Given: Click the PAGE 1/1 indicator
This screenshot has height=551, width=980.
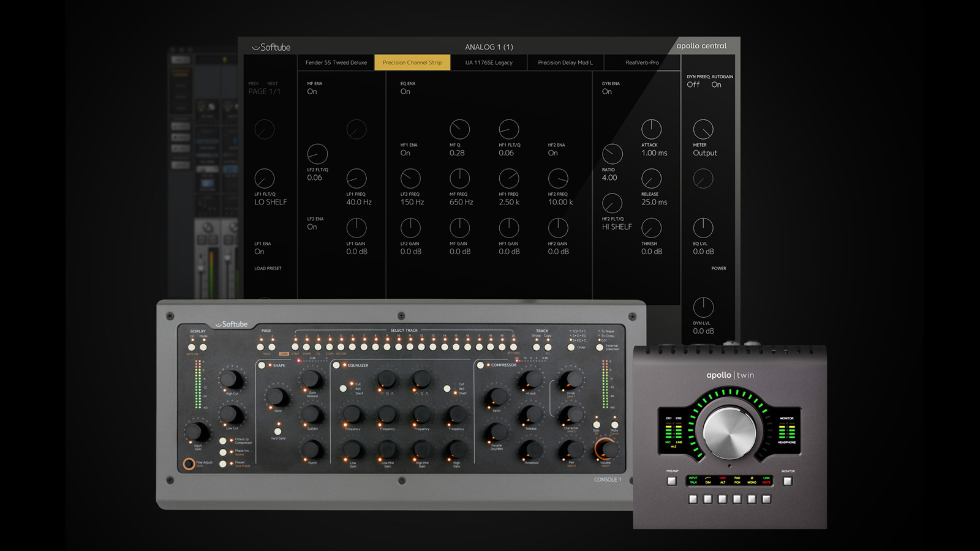Looking at the screenshot, I should point(264,91).
